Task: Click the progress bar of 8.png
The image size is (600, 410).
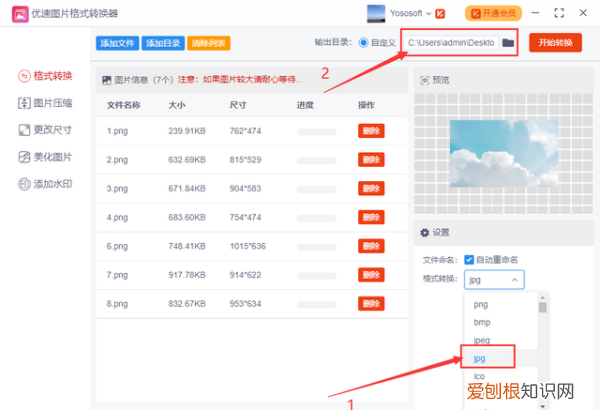Action: 317,305
